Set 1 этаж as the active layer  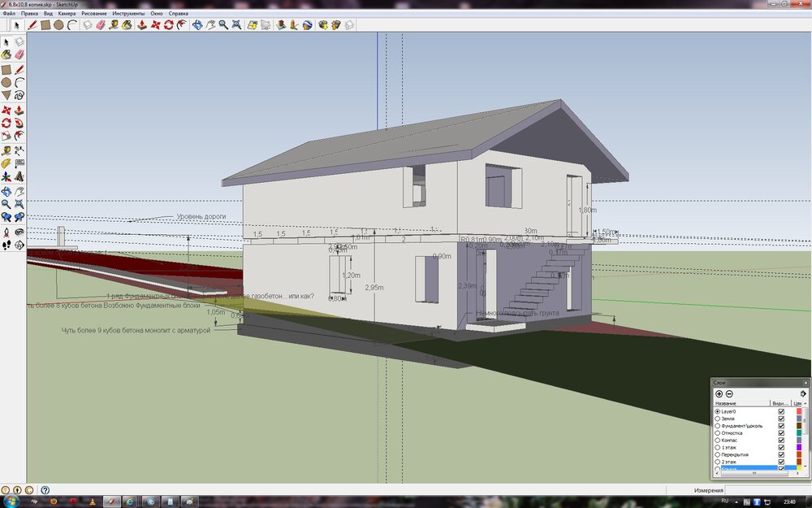pyautogui.click(x=717, y=447)
